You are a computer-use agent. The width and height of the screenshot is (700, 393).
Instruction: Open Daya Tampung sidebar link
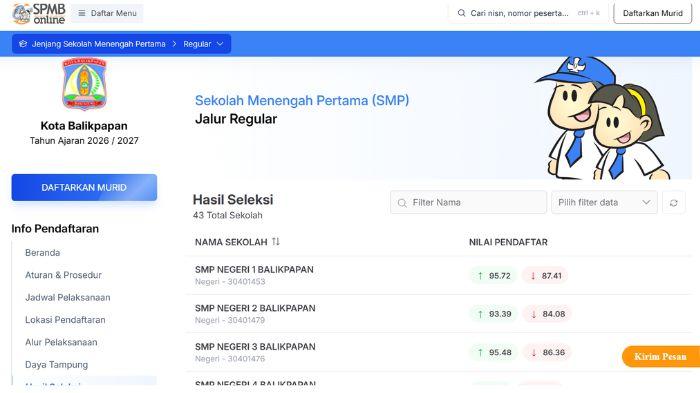[56, 365]
